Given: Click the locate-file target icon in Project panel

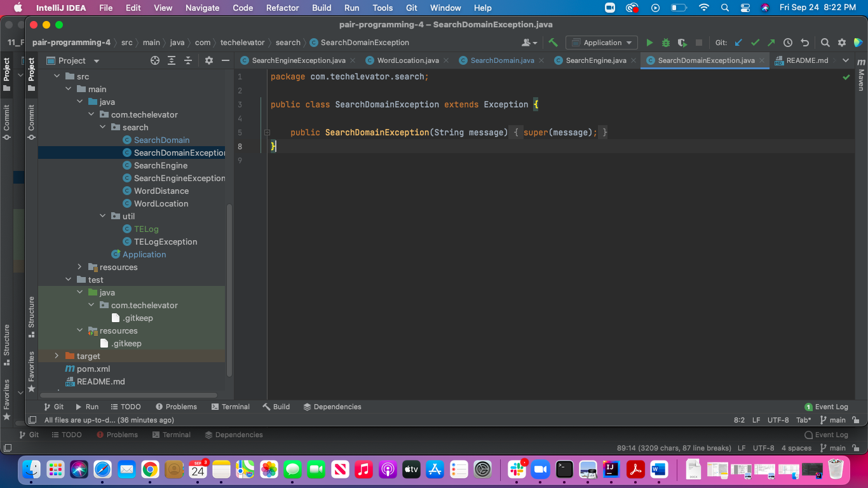Looking at the screenshot, I should click(x=155, y=60).
